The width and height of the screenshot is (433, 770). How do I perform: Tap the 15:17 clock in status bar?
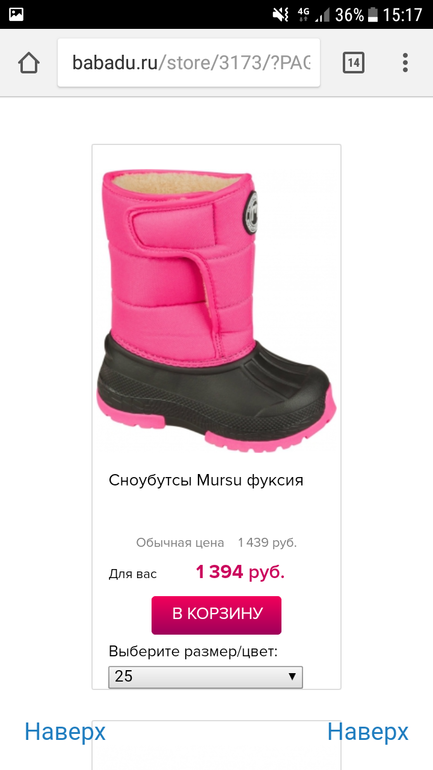point(403,15)
